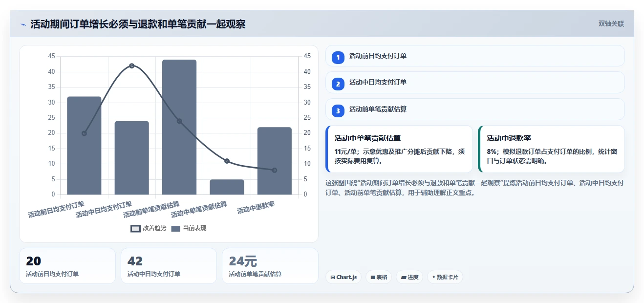Click the line point at value 20

84,133
